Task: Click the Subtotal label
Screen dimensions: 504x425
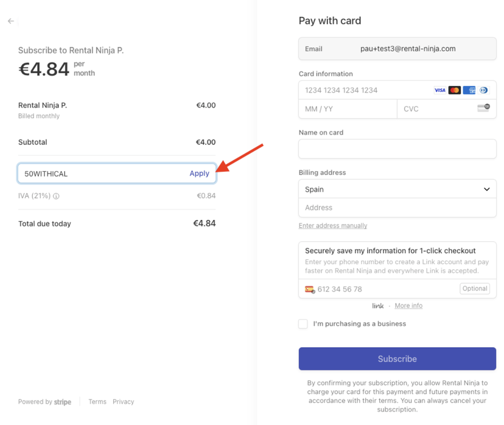Action: coord(33,142)
